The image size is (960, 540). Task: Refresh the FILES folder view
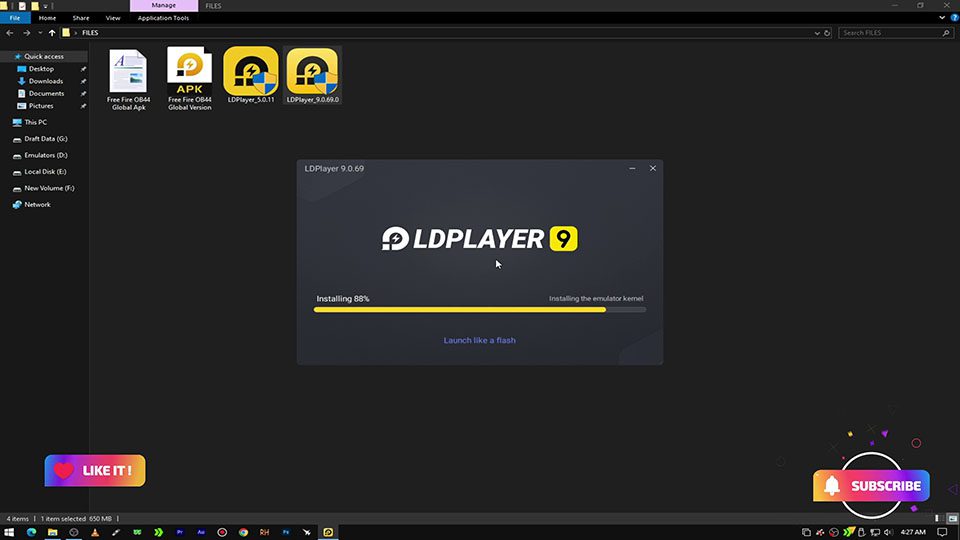[x=827, y=33]
